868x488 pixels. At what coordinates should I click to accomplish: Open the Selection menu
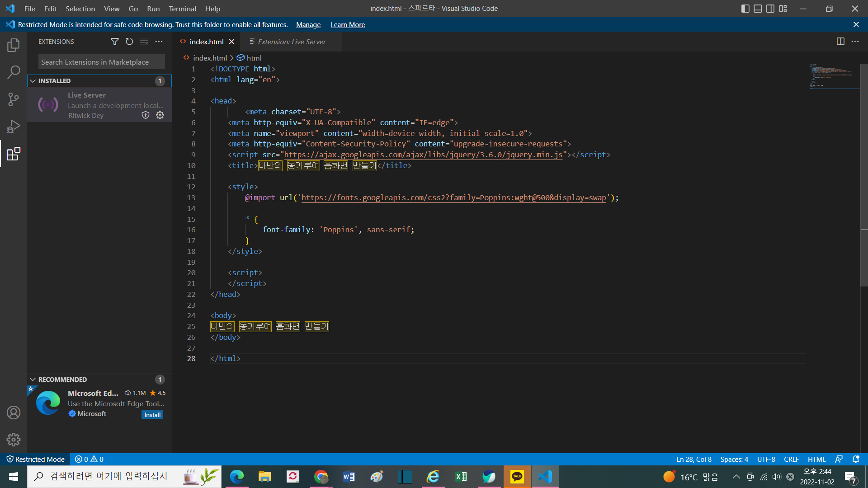[x=80, y=9]
